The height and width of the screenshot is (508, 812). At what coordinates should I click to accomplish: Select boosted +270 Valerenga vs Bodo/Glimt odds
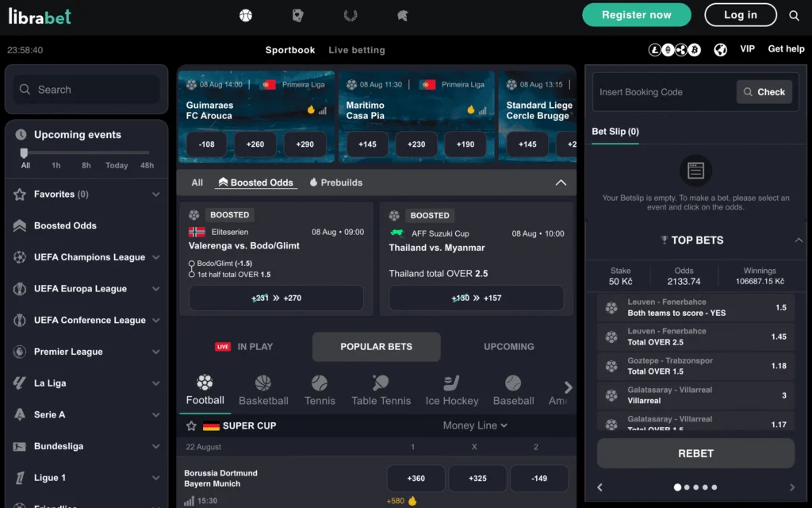(276, 298)
